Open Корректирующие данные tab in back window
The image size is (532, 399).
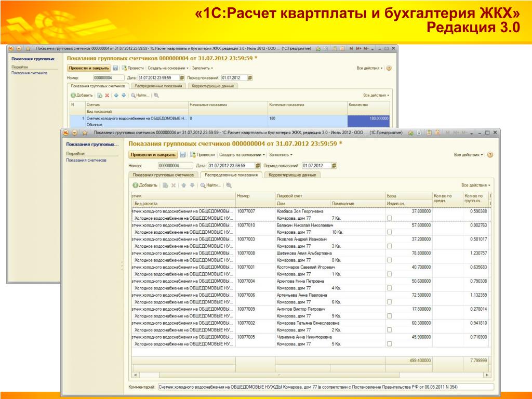[212, 86]
